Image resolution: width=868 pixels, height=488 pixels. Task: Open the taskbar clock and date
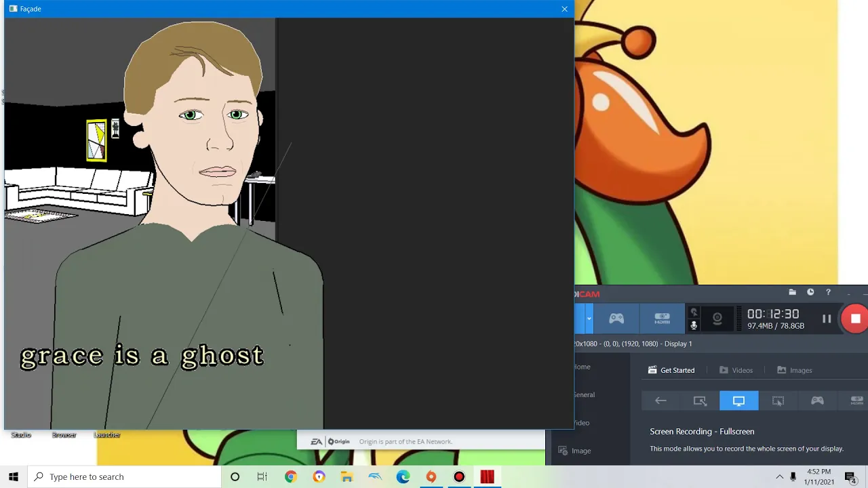pyautogui.click(x=819, y=476)
